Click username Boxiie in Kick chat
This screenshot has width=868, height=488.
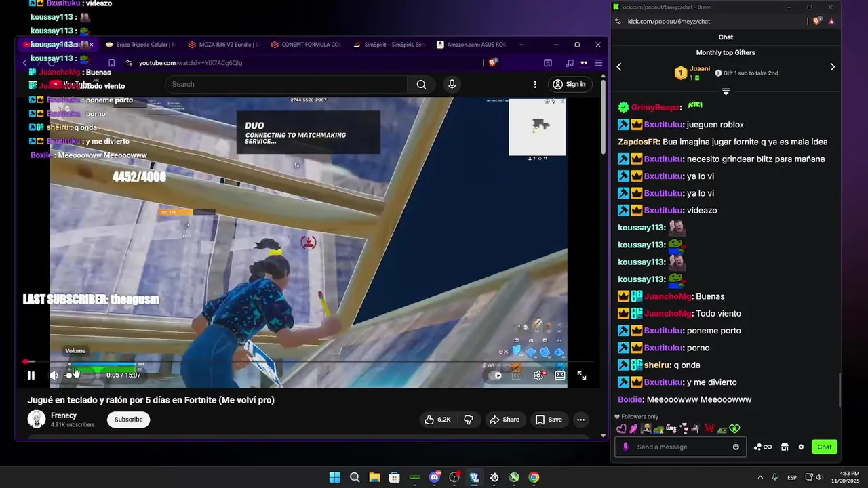click(x=631, y=399)
